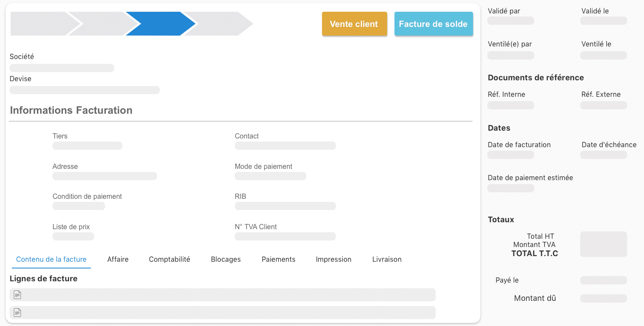644x326 pixels.
Task: Click the first step in the status chevron bar
Action: click(x=43, y=24)
